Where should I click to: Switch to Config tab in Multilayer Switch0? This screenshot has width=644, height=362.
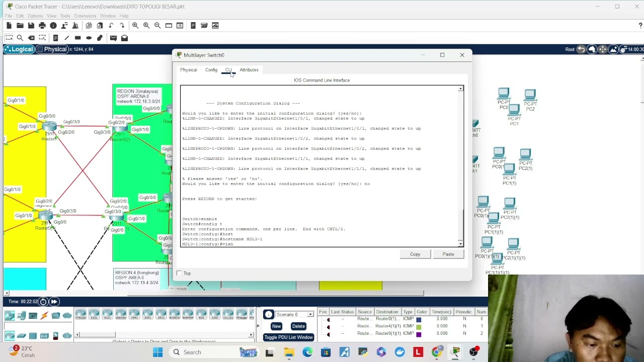coord(211,70)
